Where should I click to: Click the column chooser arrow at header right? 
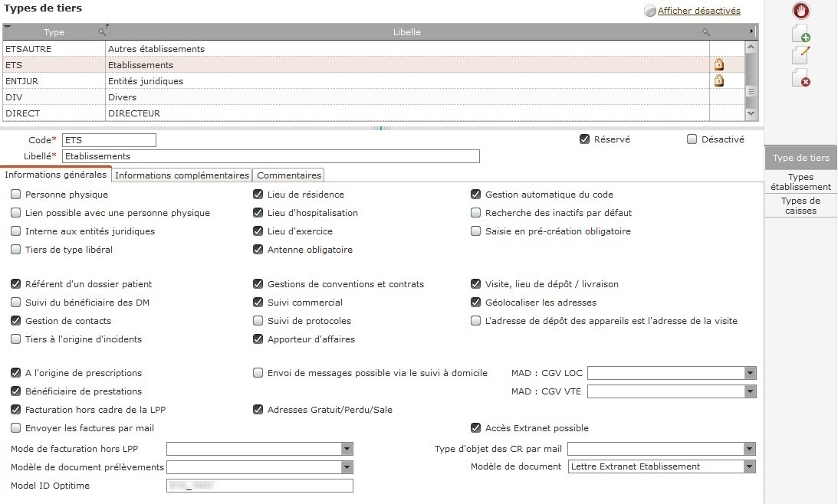[751, 31]
